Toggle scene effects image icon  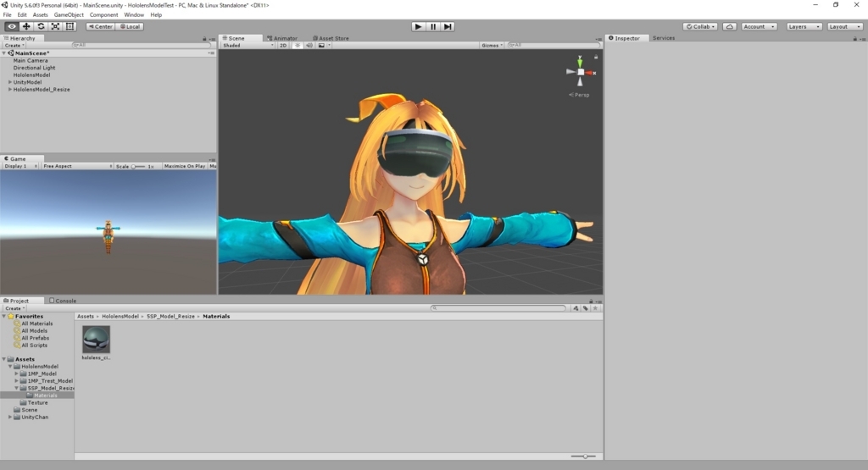(323, 46)
